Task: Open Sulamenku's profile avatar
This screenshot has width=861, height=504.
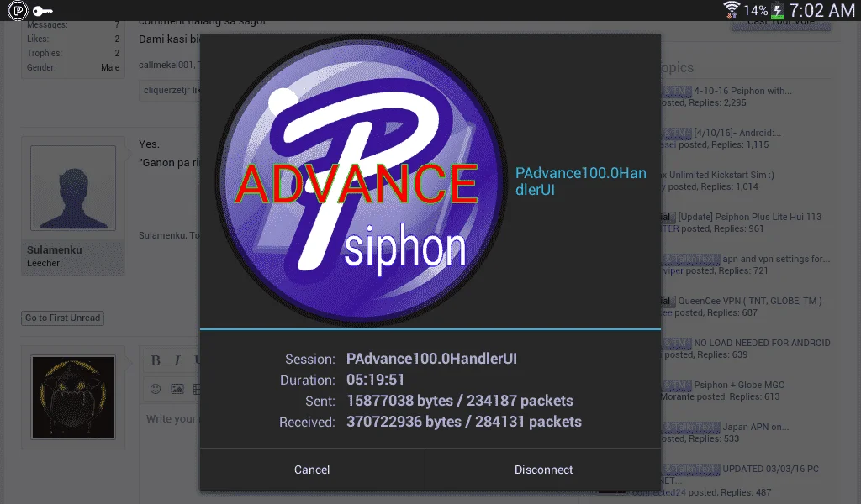Action: (73, 188)
